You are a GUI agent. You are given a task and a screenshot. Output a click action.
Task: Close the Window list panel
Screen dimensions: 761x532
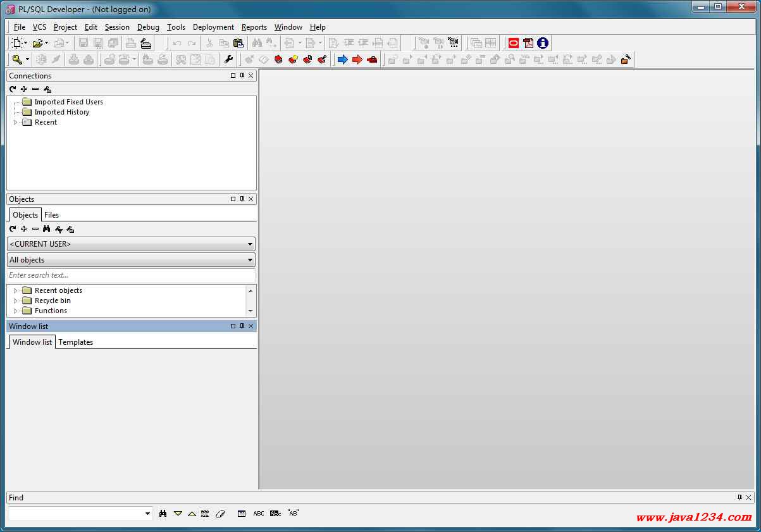(251, 326)
